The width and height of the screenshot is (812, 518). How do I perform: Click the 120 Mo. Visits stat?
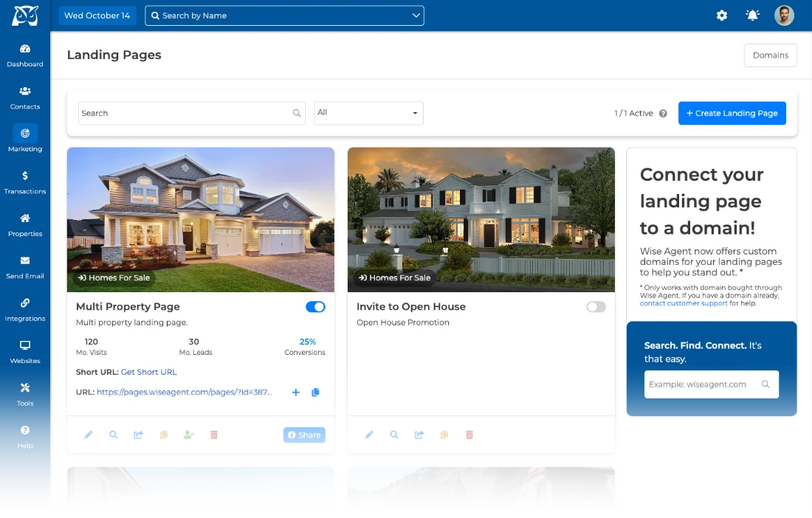91,347
